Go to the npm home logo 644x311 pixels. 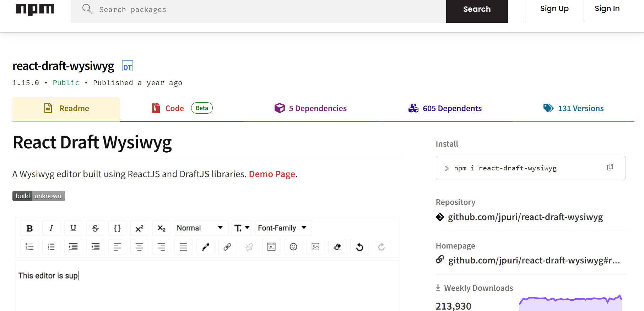tap(35, 9)
